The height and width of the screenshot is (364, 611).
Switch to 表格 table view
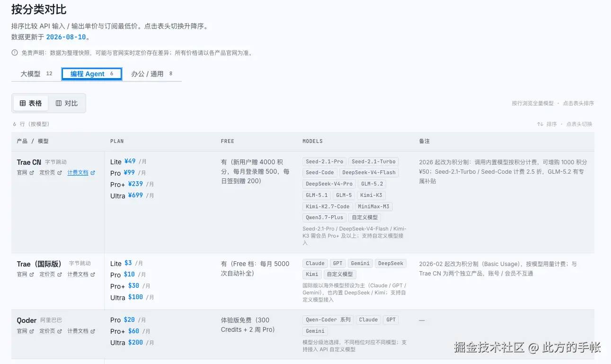[31, 103]
